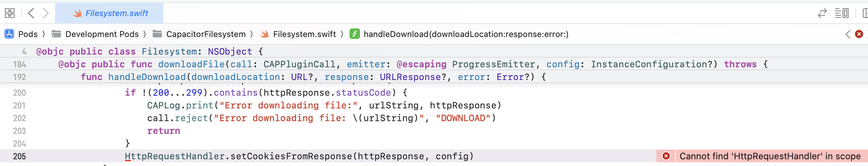This screenshot has width=868, height=166.
Task: Click Swift file icon in breadcrumb
Action: click(x=264, y=34)
